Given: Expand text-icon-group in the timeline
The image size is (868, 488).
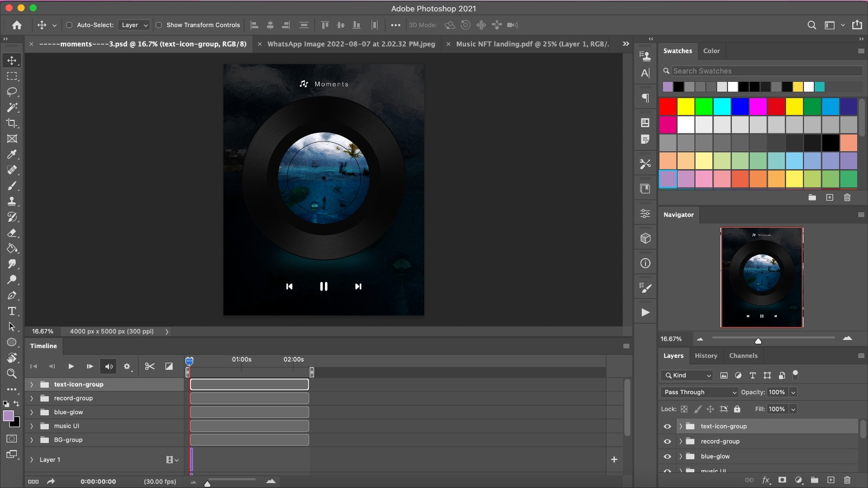Looking at the screenshot, I should click(31, 384).
